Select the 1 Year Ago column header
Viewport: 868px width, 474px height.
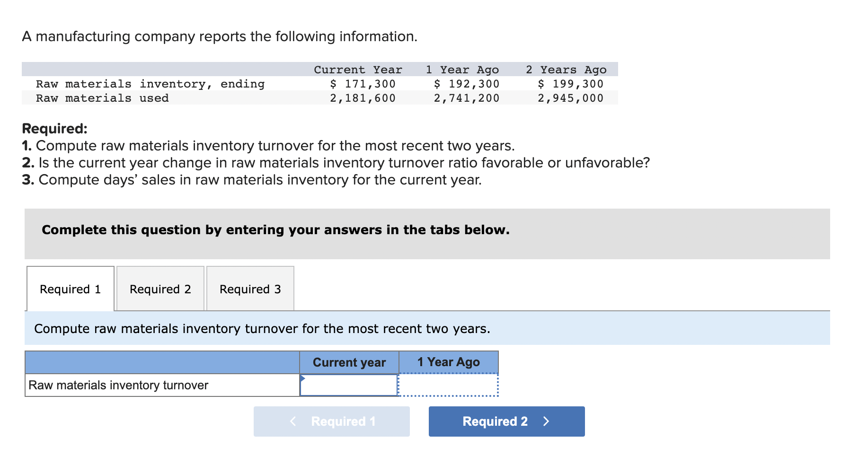point(449,362)
